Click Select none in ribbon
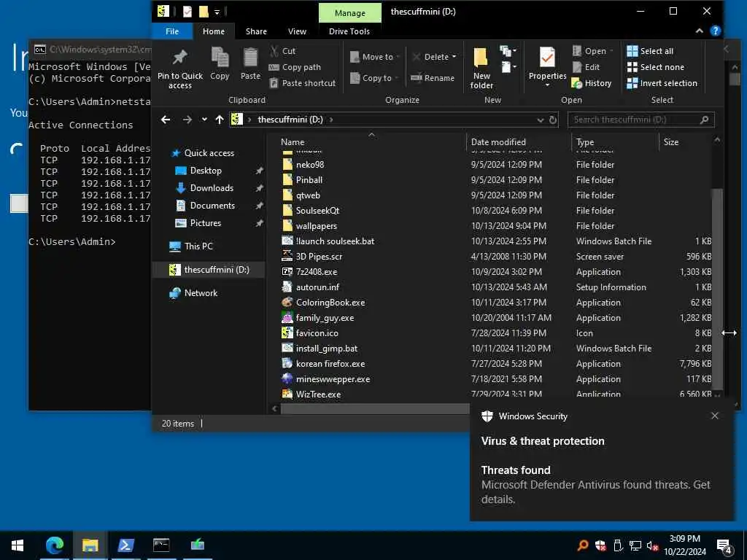The width and height of the screenshot is (747, 560). click(x=656, y=67)
